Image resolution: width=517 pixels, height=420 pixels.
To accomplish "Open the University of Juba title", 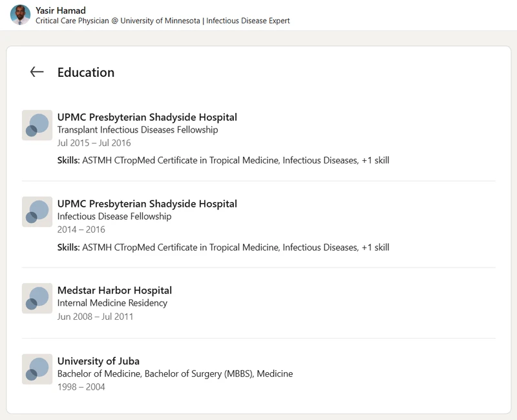I will (98, 361).
